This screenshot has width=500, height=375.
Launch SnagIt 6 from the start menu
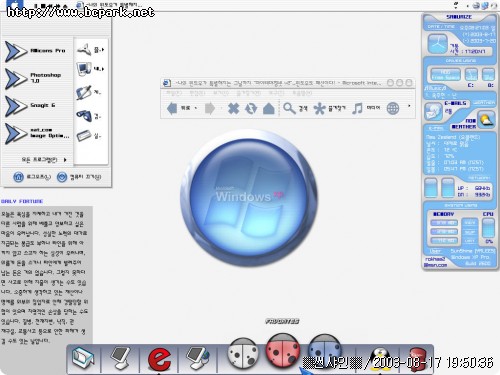(36, 106)
